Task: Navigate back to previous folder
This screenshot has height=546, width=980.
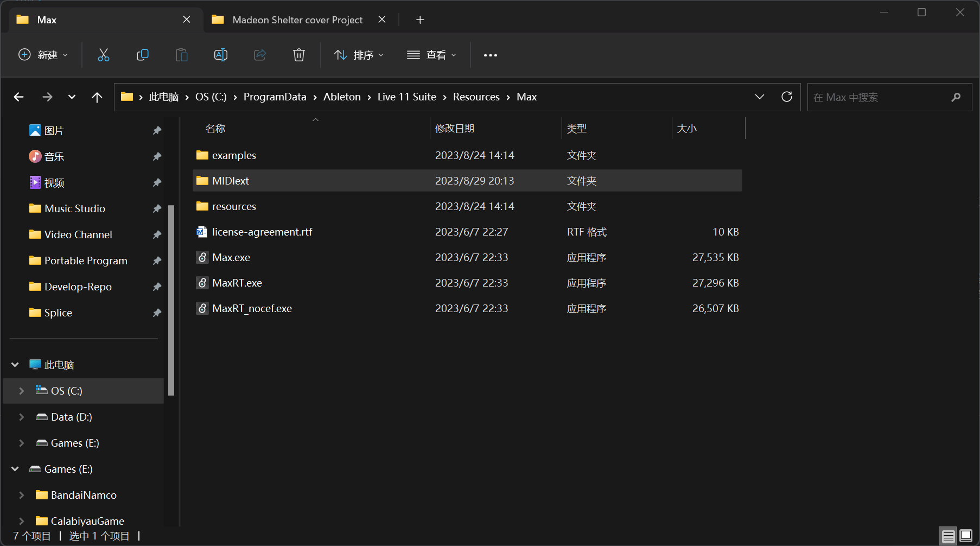Action: click(x=19, y=97)
